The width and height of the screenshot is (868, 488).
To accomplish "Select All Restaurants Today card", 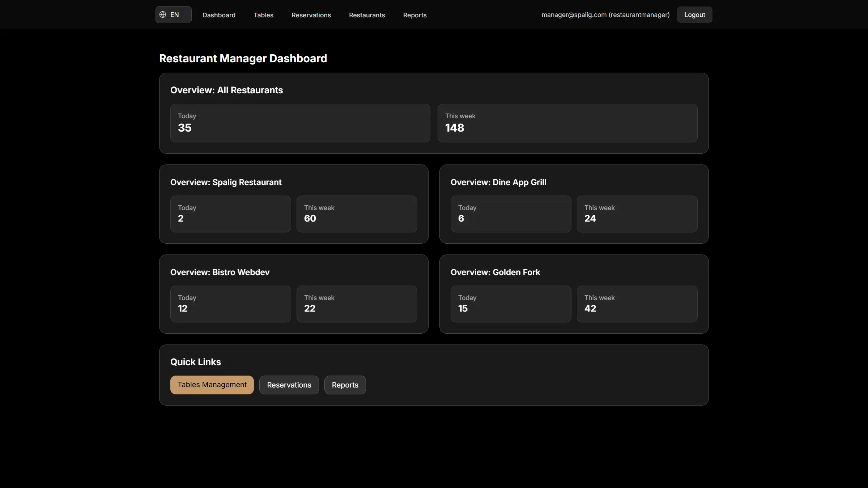I will coord(300,123).
